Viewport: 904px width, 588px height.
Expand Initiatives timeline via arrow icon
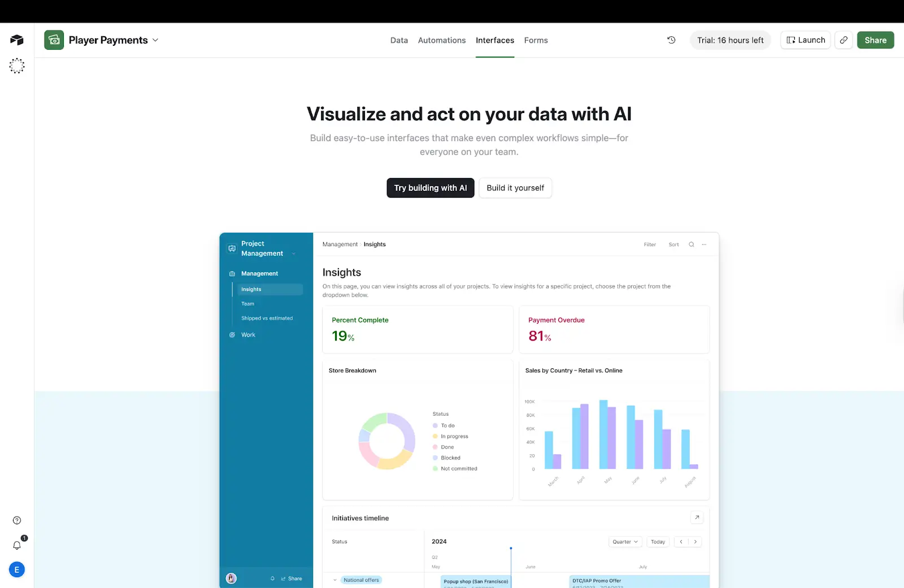click(x=697, y=517)
